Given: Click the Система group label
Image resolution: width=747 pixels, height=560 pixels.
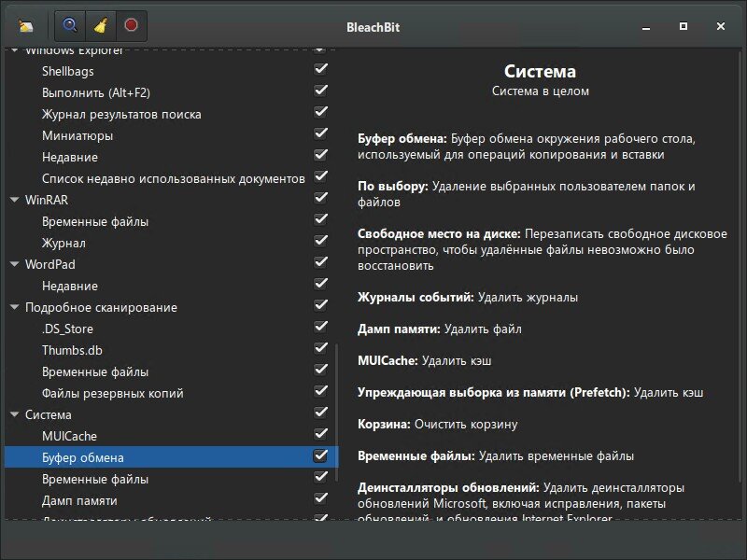Looking at the screenshot, I should tap(49, 414).
